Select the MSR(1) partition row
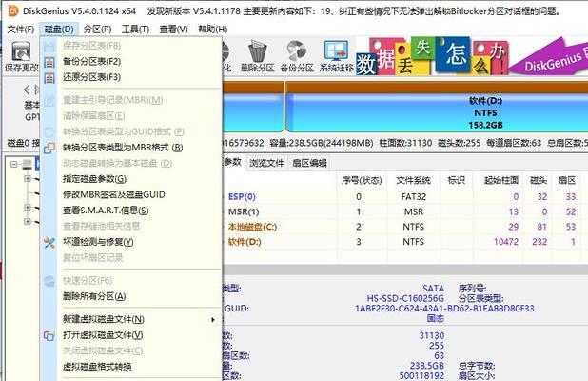The height and width of the screenshot is (381, 588). [x=405, y=211]
